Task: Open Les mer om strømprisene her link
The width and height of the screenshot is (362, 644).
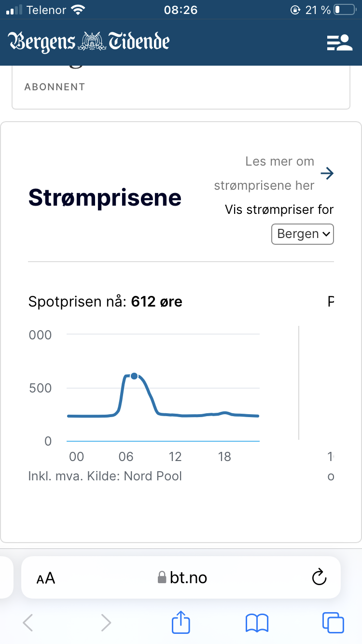Action: click(265, 173)
